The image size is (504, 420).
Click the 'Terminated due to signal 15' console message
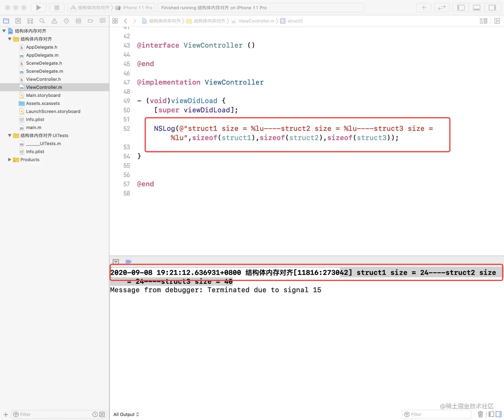tap(264, 290)
